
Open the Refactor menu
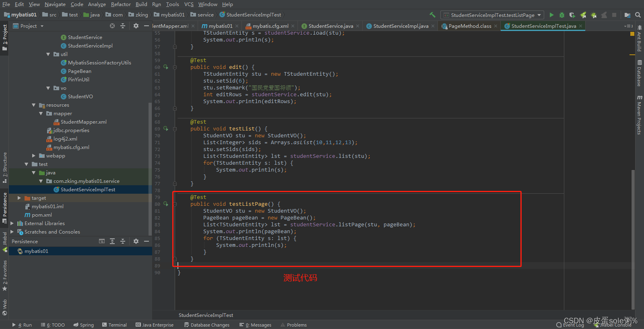click(x=121, y=4)
